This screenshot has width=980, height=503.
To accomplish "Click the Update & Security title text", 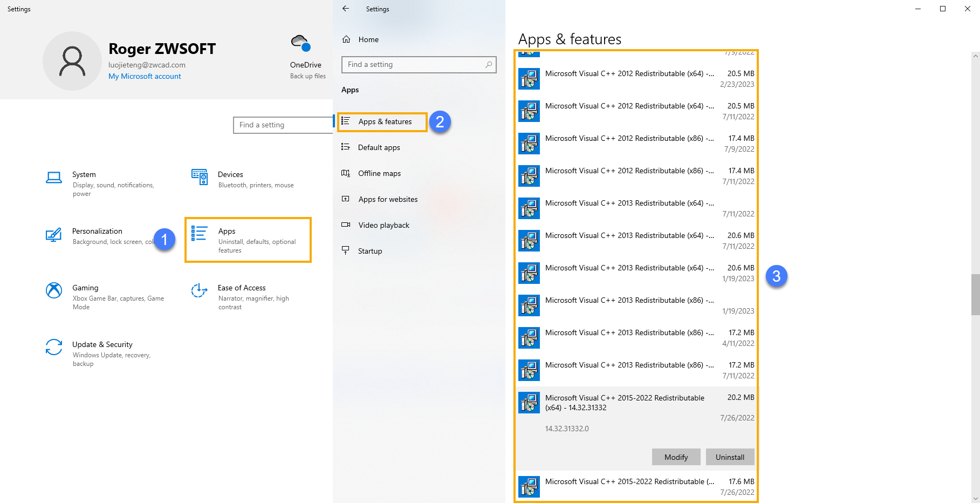I will [102, 344].
